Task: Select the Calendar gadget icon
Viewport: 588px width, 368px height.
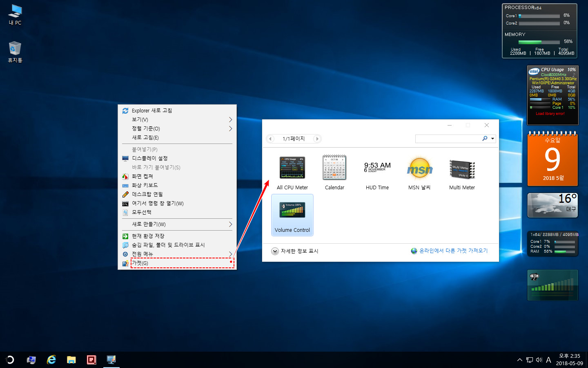Action: [x=334, y=167]
